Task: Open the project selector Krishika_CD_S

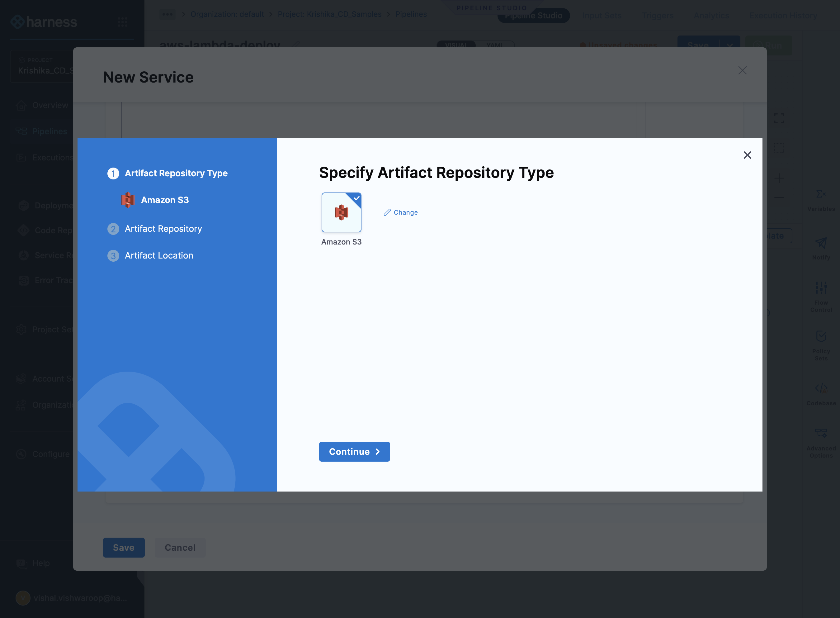Action: coord(42,66)
